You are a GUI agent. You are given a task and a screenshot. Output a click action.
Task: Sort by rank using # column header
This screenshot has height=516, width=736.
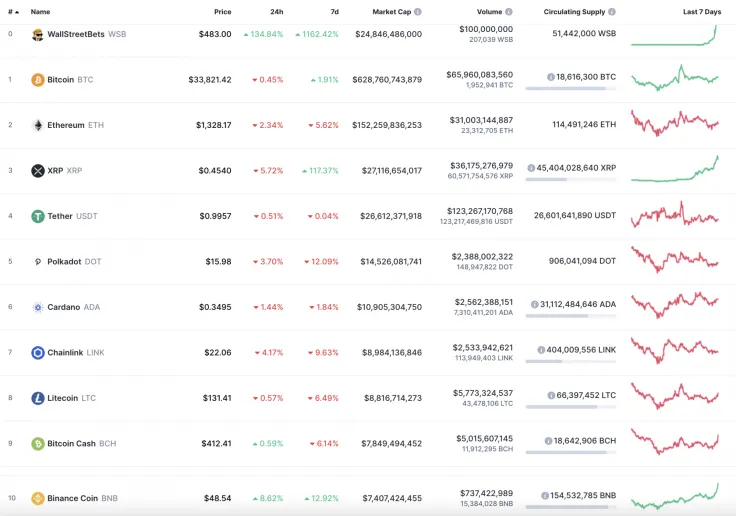coord(14,12)
